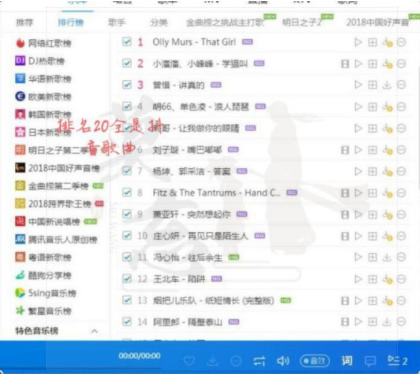Deselect song ranked 14 checkbox
This screenshot has width=420, height=374.
coord(127,322)
